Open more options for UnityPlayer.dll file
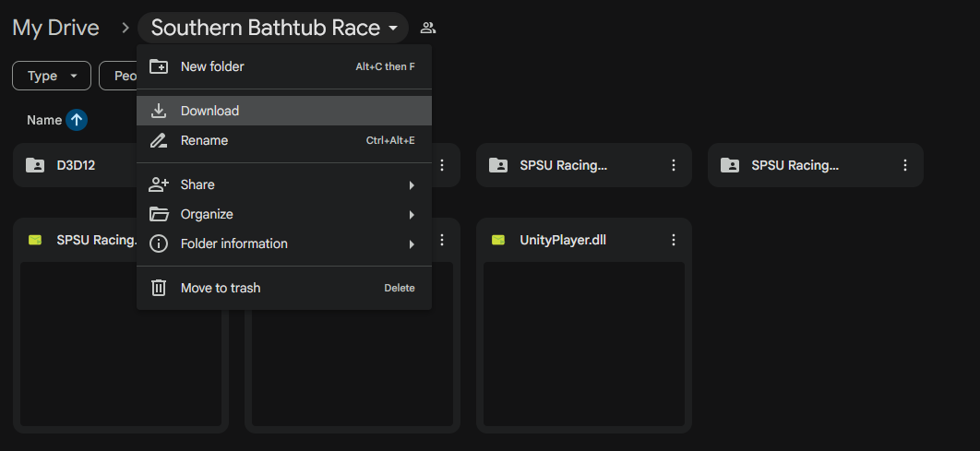The width and height of the screenshot is (980, 451). point(674,240)
